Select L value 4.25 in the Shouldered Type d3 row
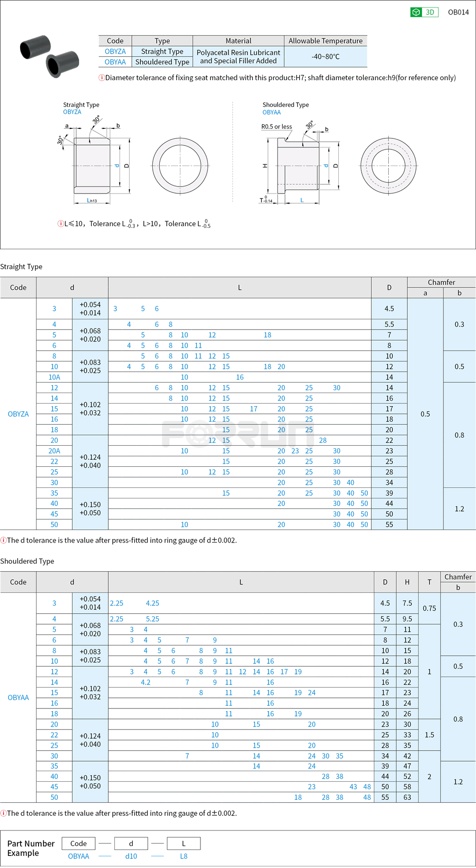 pos(152,603)
